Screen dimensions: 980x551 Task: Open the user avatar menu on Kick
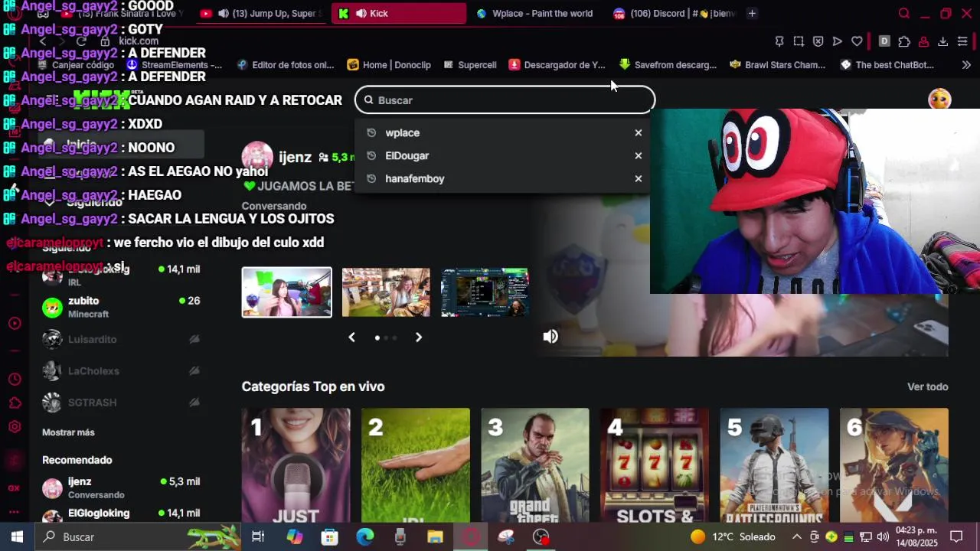click(939, 99)
